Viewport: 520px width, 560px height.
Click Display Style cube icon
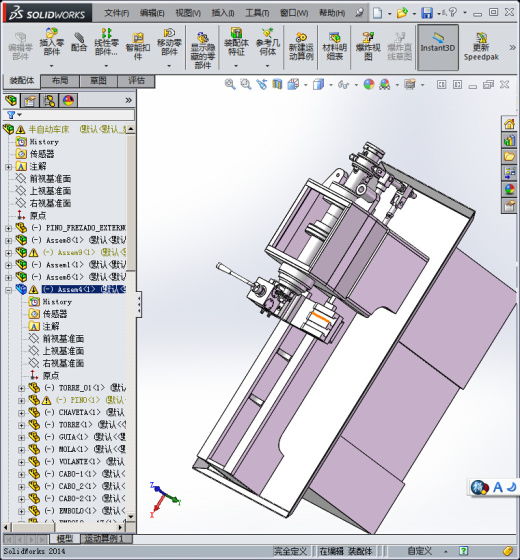pyautogui.click(x=318, y=85)
